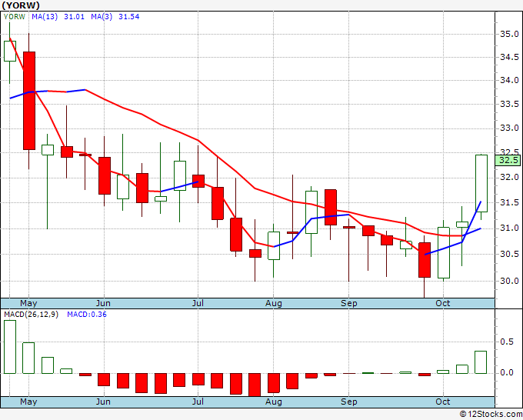Click Aug on the price chart axis
This screenshot has width=523, height=420.
[x=274, y=303]
